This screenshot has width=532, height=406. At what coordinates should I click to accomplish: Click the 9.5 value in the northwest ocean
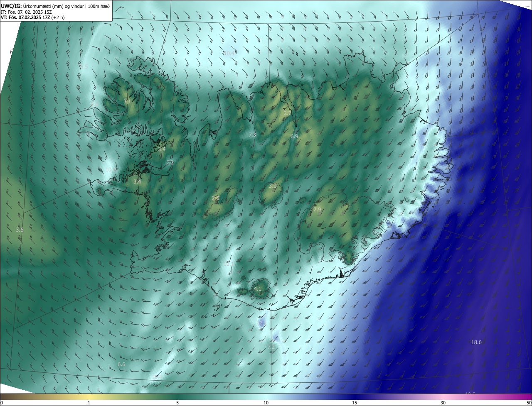(x=84, y=66)
